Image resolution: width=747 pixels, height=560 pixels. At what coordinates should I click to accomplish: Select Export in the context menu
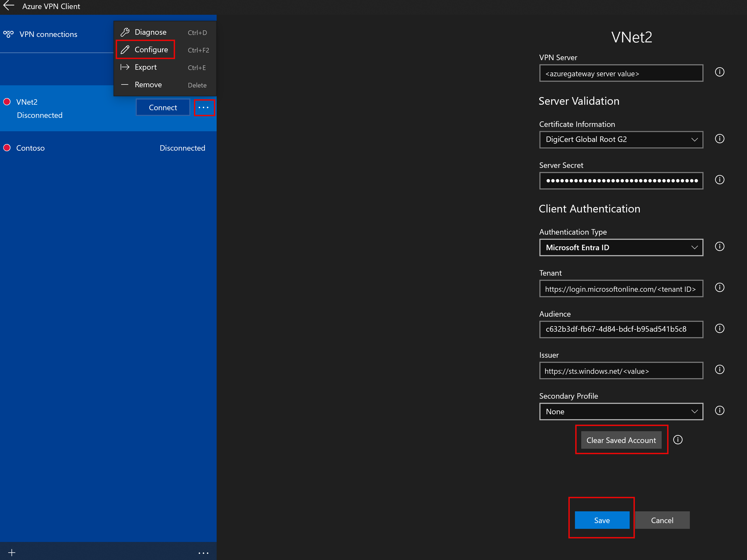point(146,67)
